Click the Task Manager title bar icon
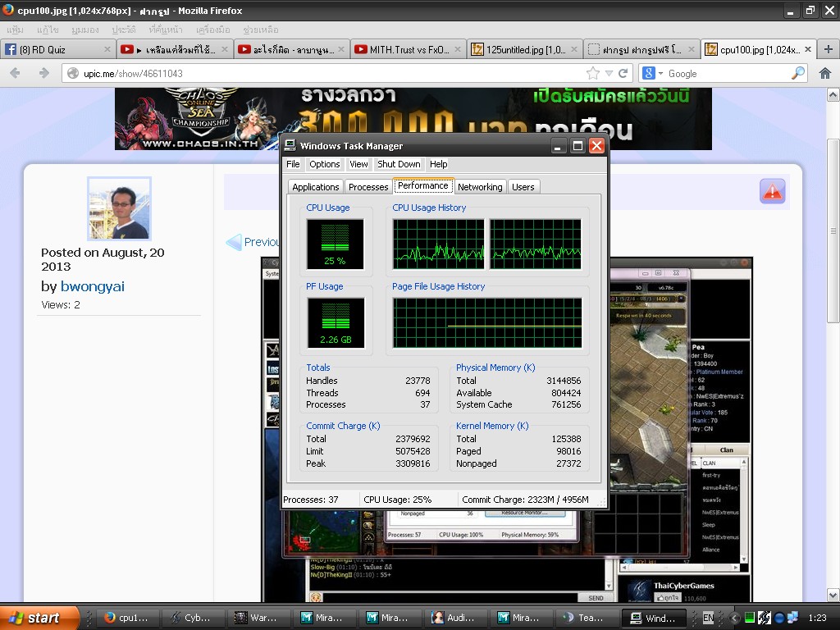This screenshot has height=630, width=840. click(x=290, y=146)
